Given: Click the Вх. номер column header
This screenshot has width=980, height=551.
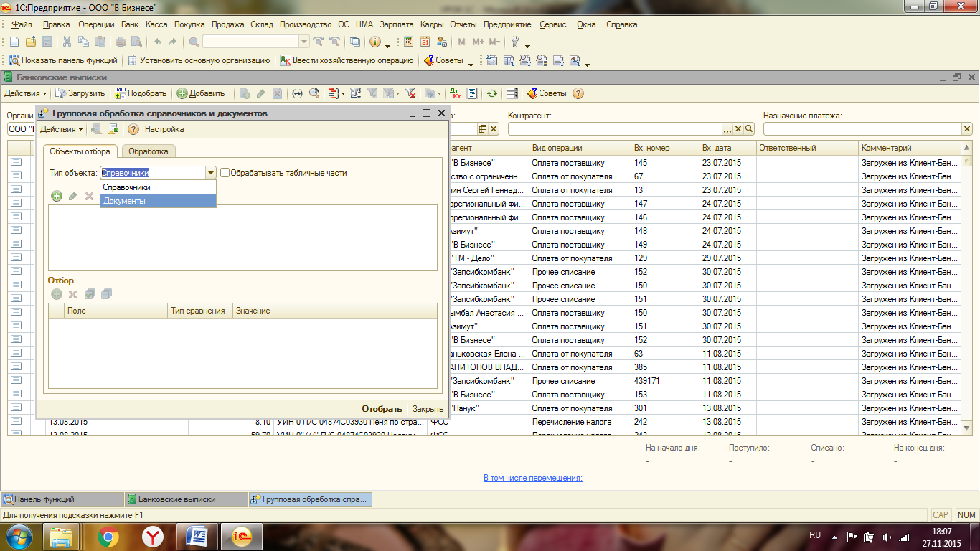Looking at the screenshot, I should [664, 148].
